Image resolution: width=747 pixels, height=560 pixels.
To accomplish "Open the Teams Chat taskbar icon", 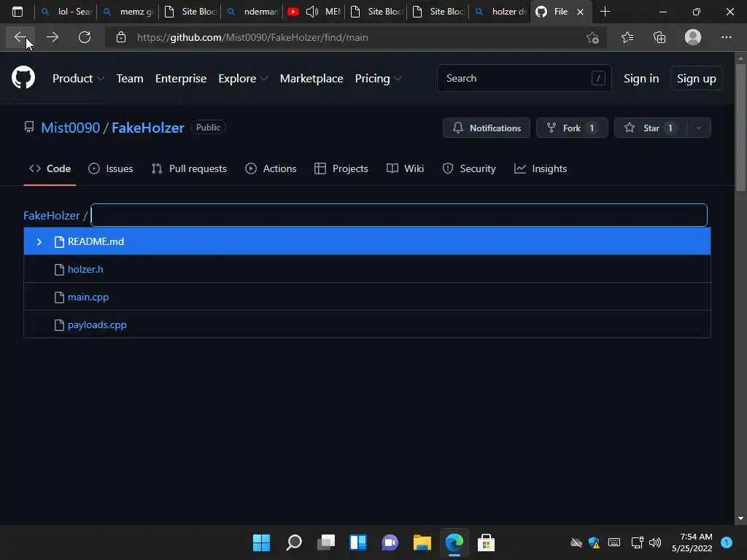I will (x=390, y=542).
